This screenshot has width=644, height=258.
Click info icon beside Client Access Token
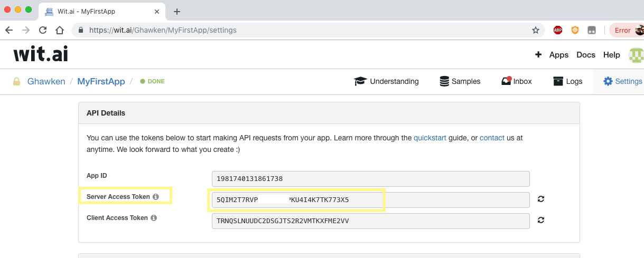(x=153, y=218)
